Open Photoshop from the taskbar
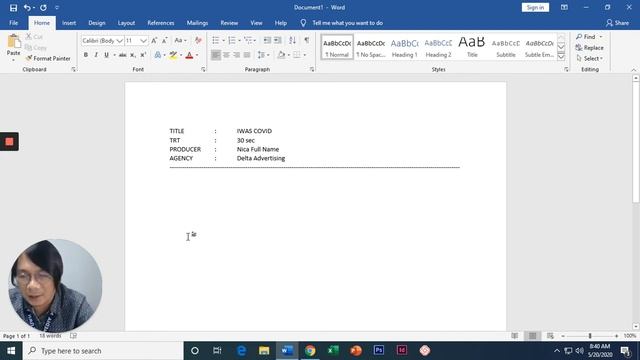 [379, 350]
